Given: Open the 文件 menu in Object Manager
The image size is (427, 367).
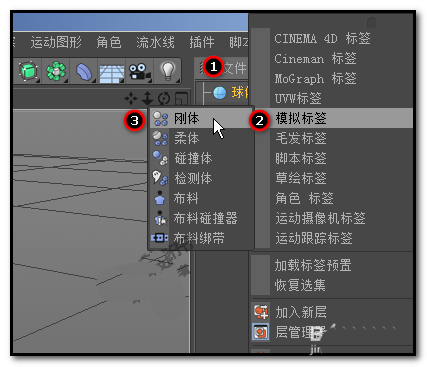Looking at the screenshot, I should [234, 68].
